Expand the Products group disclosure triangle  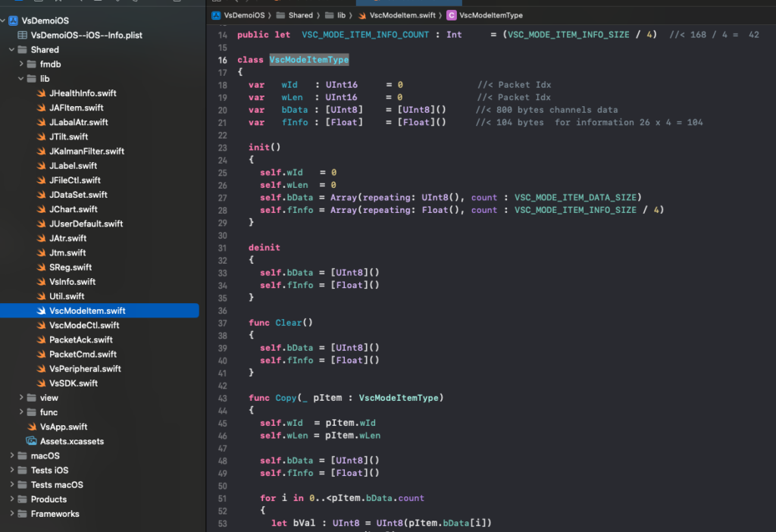coord(11,499)
